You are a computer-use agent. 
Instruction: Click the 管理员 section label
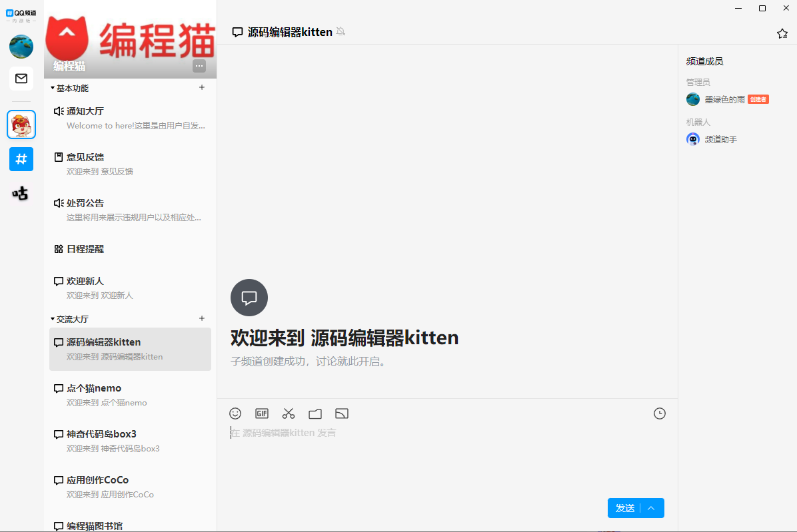(698, 83)
